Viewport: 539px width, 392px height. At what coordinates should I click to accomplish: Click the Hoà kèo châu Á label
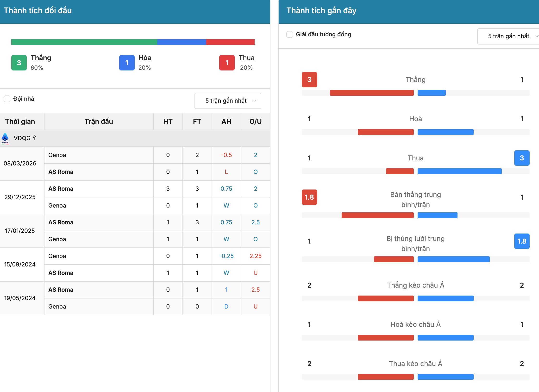click(x=415, y=324)
